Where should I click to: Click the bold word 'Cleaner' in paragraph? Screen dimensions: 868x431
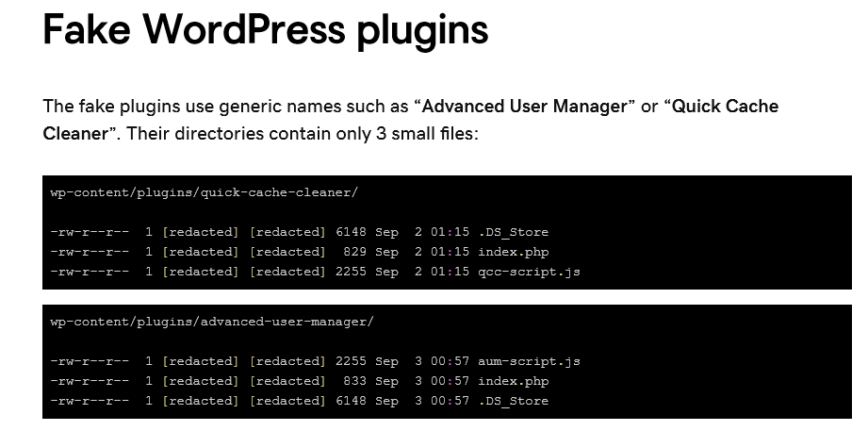coord(75,134)
